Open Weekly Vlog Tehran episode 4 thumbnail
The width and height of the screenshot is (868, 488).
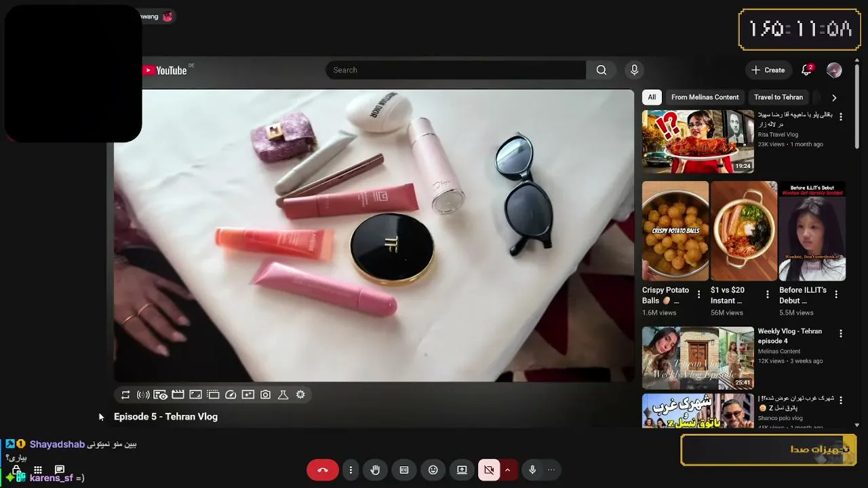coord(698,358)
